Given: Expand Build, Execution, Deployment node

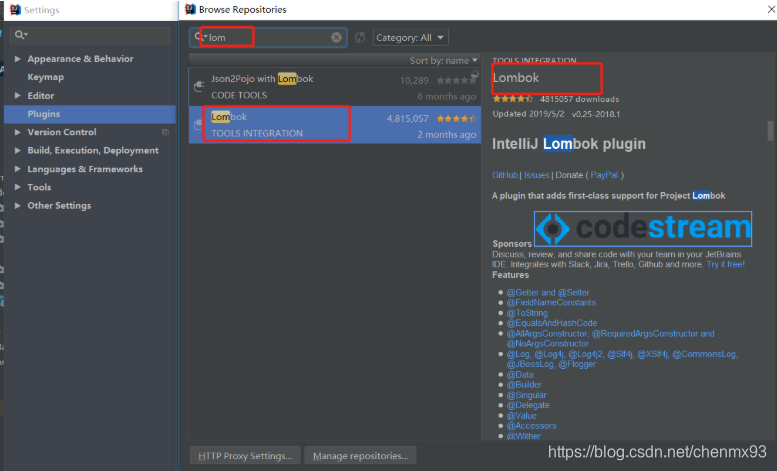Looking at the screenshot, I should (17, 150).
